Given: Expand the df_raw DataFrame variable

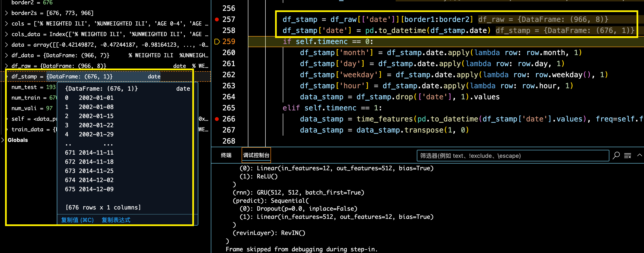Looking at the screenshot, I should pos(6,66).
